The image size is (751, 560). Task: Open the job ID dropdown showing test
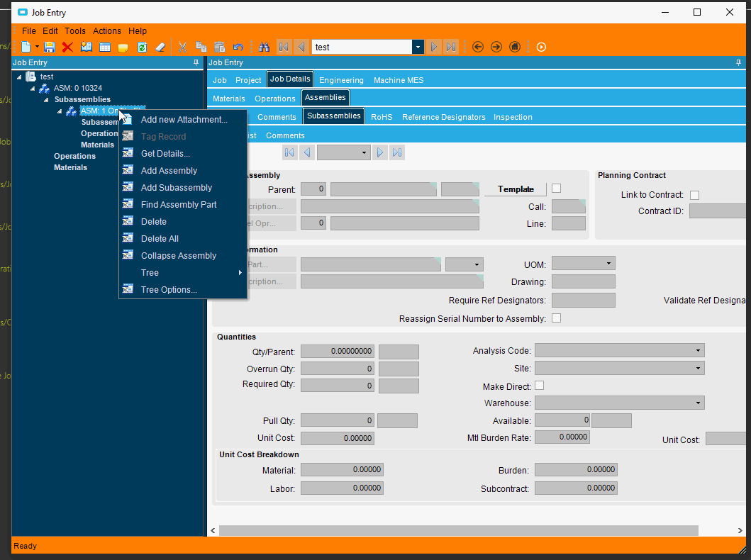tap(418, 47)
